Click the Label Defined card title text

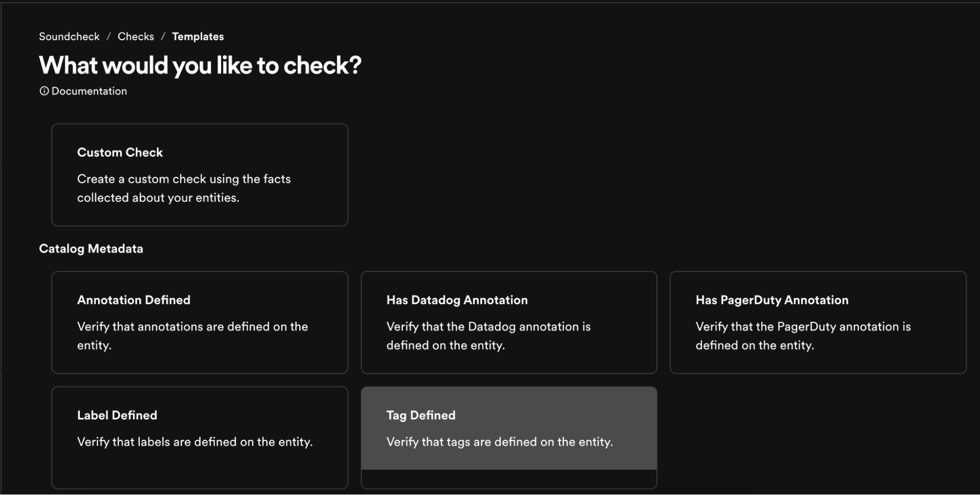(117, 415)
